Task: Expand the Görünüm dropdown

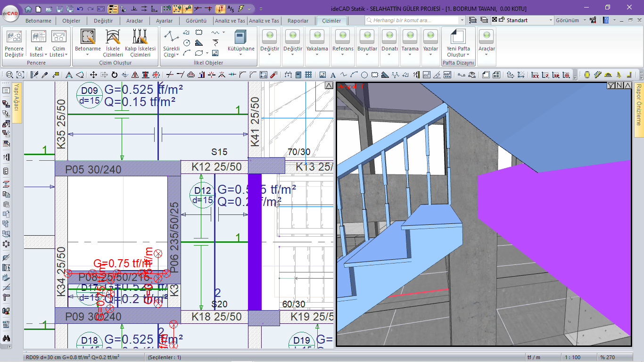Action: point(571,20)
